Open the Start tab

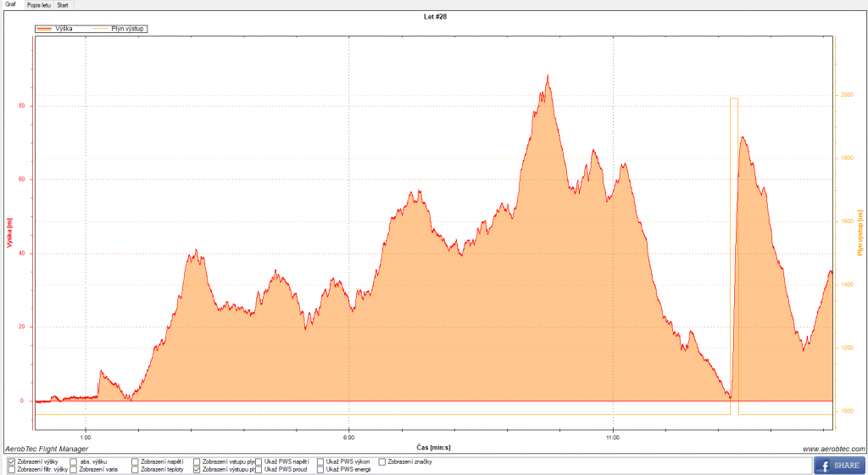(64, 4)
